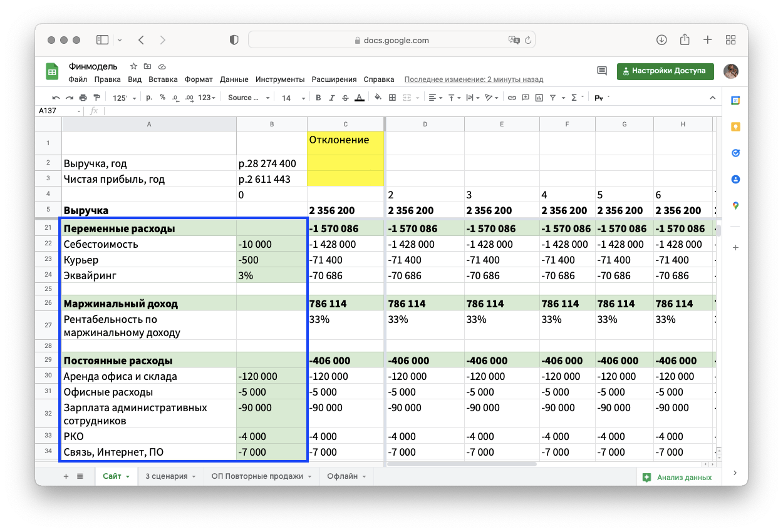Star the Финмодель document
Screen dimensions: 783x532
click(x=133, y=66)
